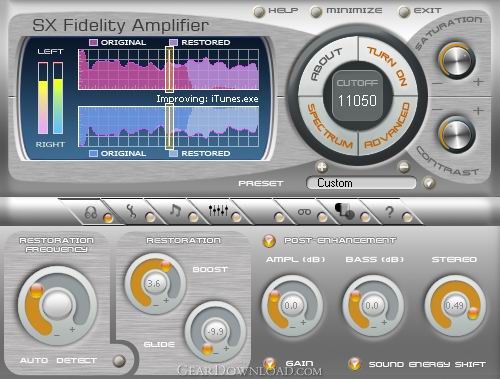The width and height of the screenshot is (500, 379).
Task: Click the Stereo knob showing 0.49
Action: point(454,305)
